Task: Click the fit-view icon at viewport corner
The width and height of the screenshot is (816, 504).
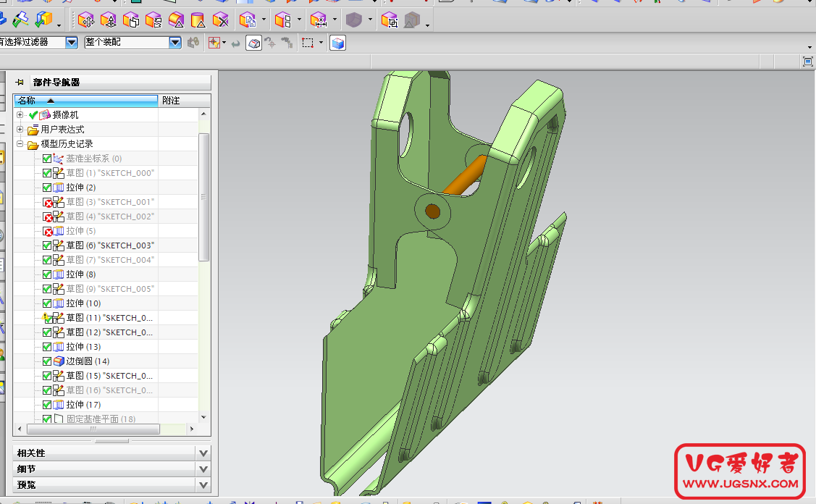Action: (x=808, y=62)
